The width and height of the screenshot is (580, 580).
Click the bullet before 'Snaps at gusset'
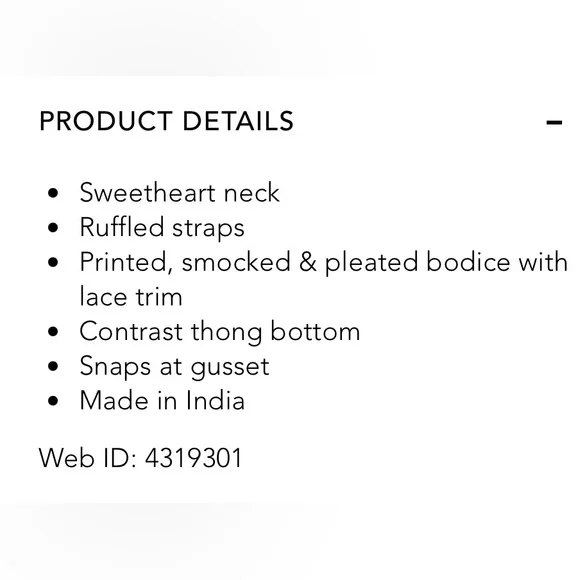53,366
